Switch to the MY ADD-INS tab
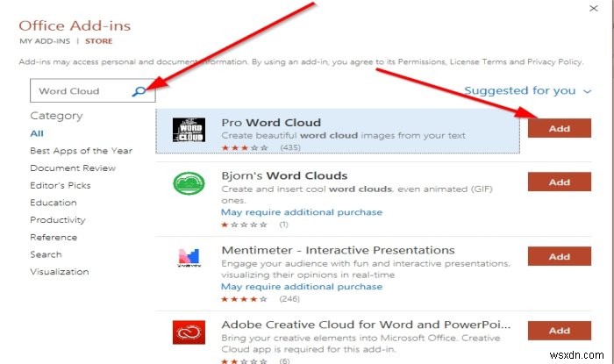Viewport: 614px width, 364px height. click(45, 41)
